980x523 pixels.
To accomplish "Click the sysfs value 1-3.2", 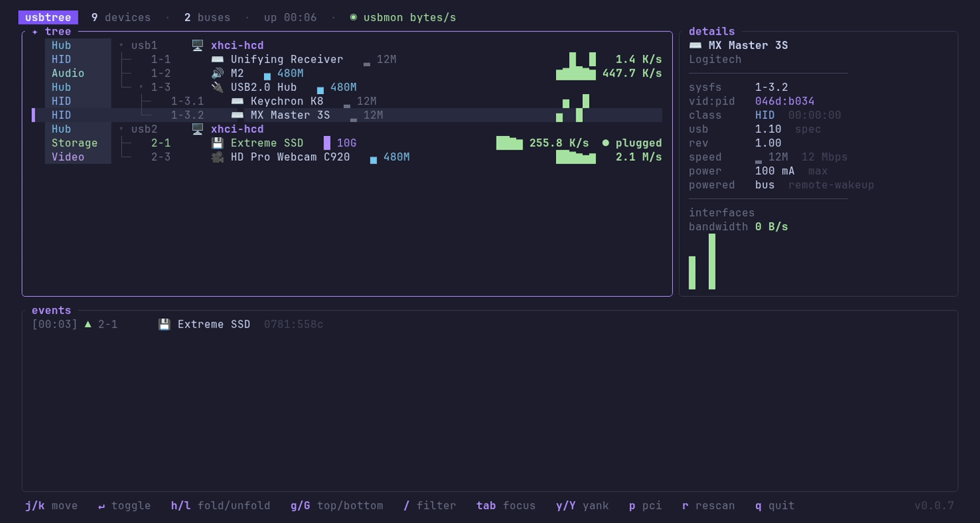I will tap(772, 87).
